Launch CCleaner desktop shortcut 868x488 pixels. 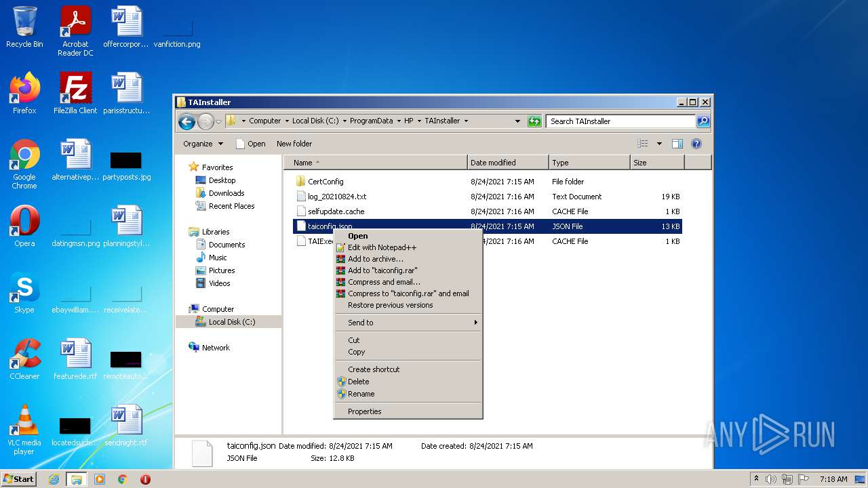pyautogui.click(x=24, y=359)
